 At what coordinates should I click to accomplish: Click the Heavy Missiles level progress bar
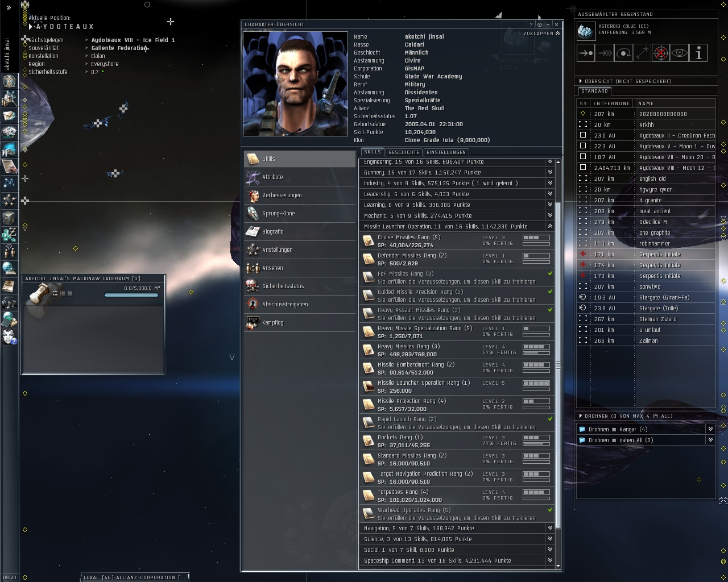536,347
